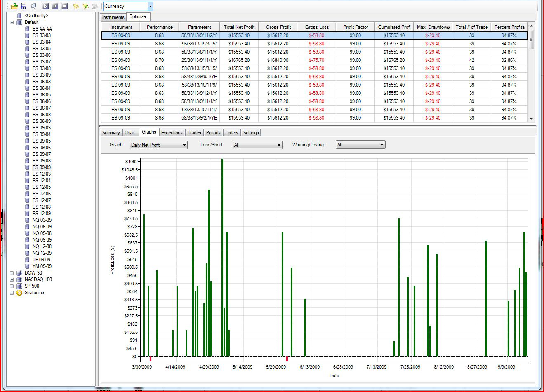Screen dimensions: 544x392
Task: Expand the DOW 30 list
Action: click(x=12, y=273)
